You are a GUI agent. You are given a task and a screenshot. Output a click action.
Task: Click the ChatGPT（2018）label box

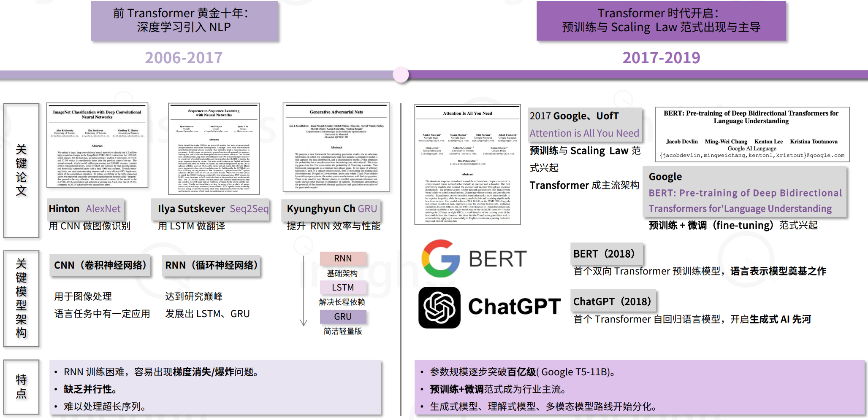pos(613,302)
